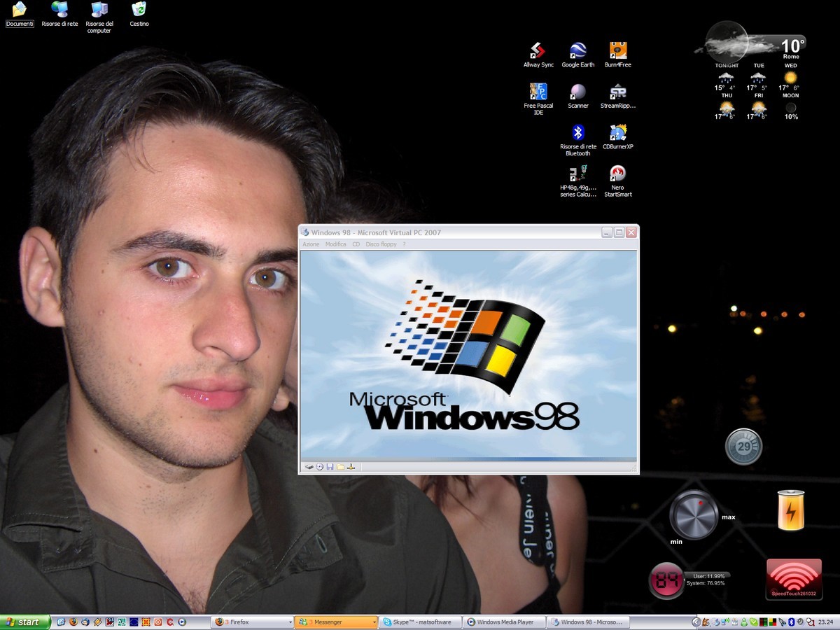
Task: Switch to Skype - matsoftware taskbar button
Action: coord(420,622)
